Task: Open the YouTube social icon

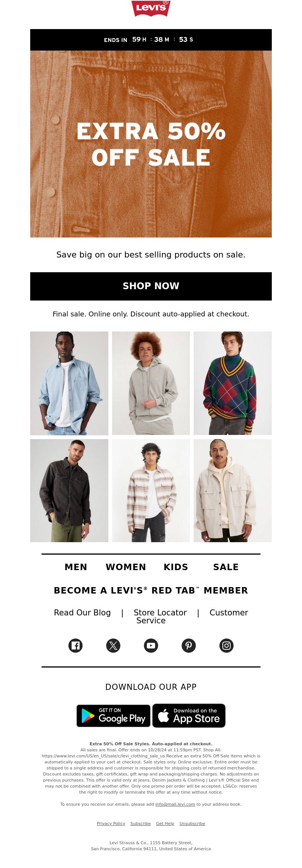Action: pos(151,645)
